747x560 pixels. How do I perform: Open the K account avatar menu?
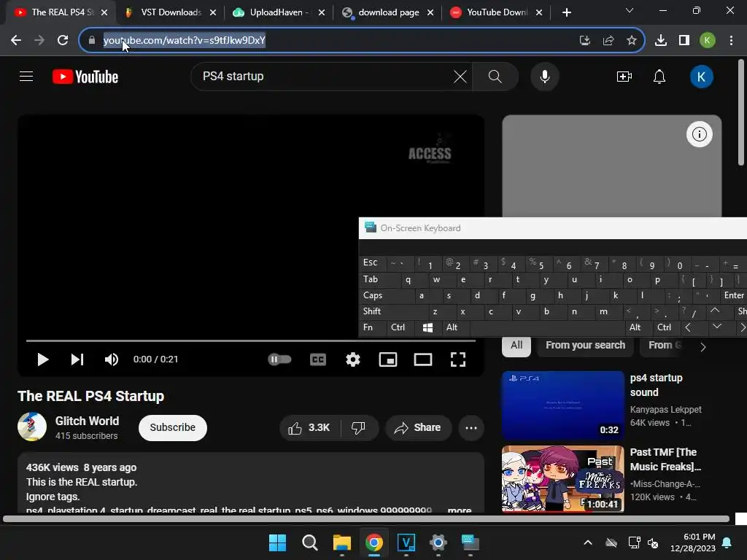[701, 77]
